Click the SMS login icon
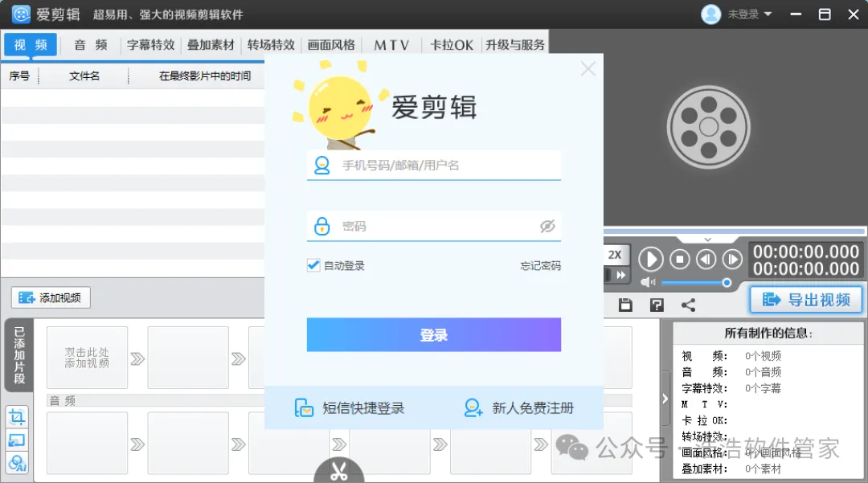 (x=304, y=407)
